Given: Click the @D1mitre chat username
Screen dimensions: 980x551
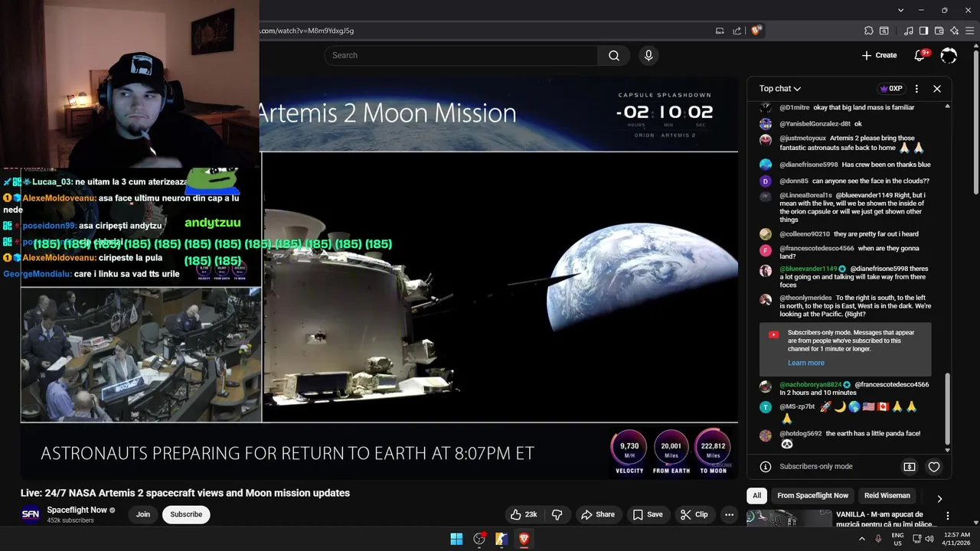Looking at the screenshot, I should (795, 108).
